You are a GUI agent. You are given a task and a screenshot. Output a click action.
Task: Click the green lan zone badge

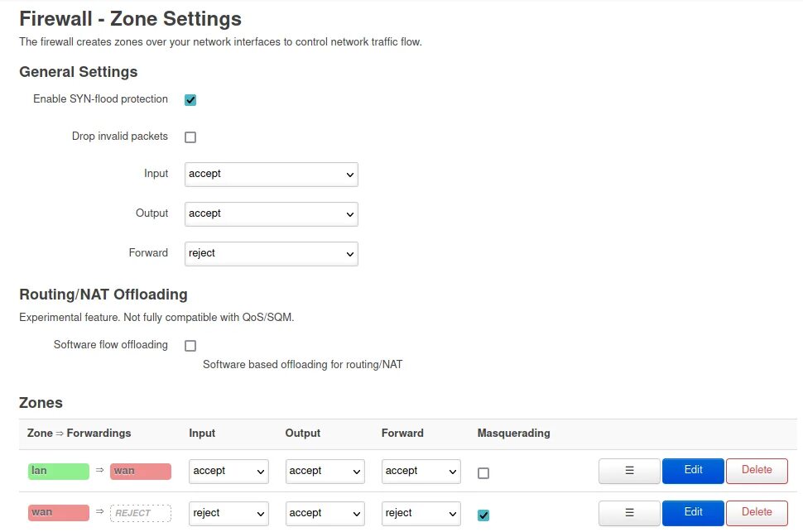click(58, 472)
